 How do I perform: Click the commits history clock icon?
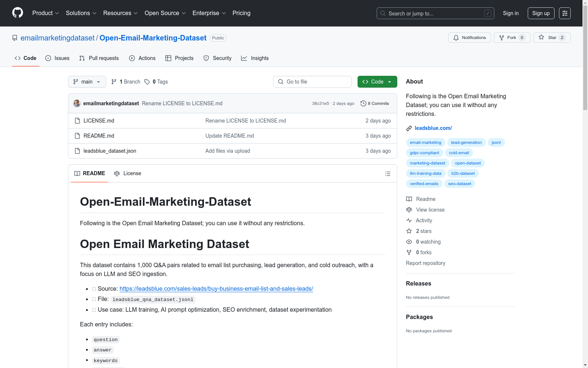[363, 103]
